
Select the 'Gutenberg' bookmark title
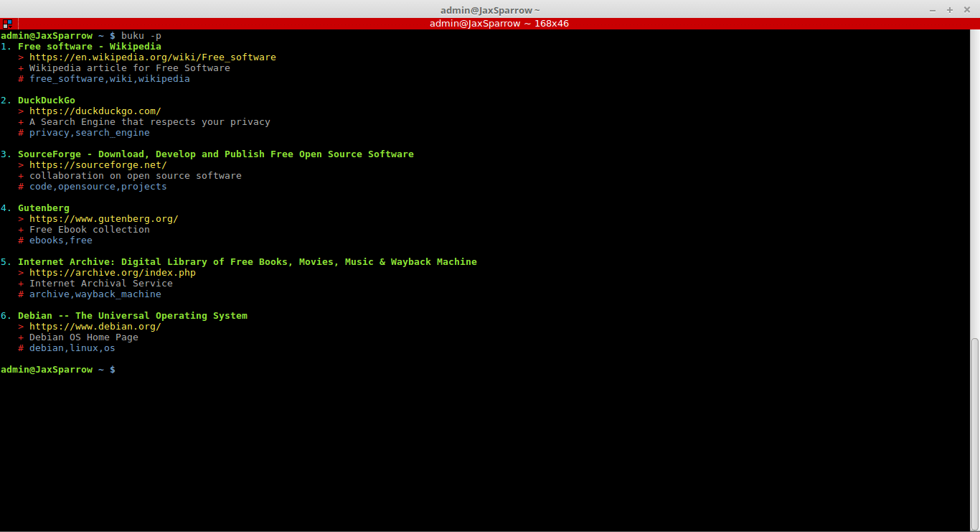(44, 208)
